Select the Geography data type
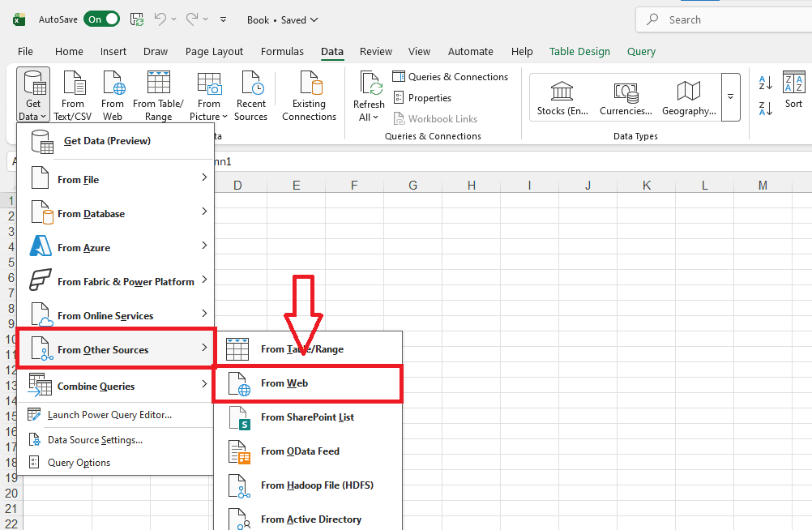Screen dimensions: 812x530 [689, 97]
